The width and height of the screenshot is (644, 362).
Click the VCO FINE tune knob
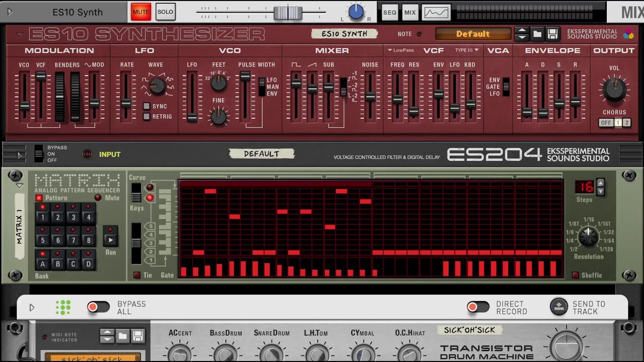(x=218, y=117)
